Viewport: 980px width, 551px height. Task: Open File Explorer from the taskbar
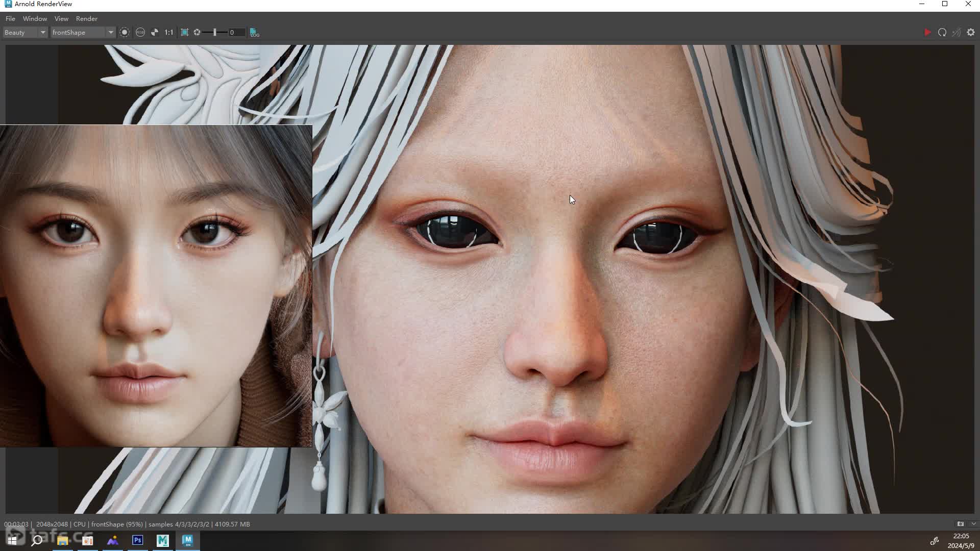(62, 540)
